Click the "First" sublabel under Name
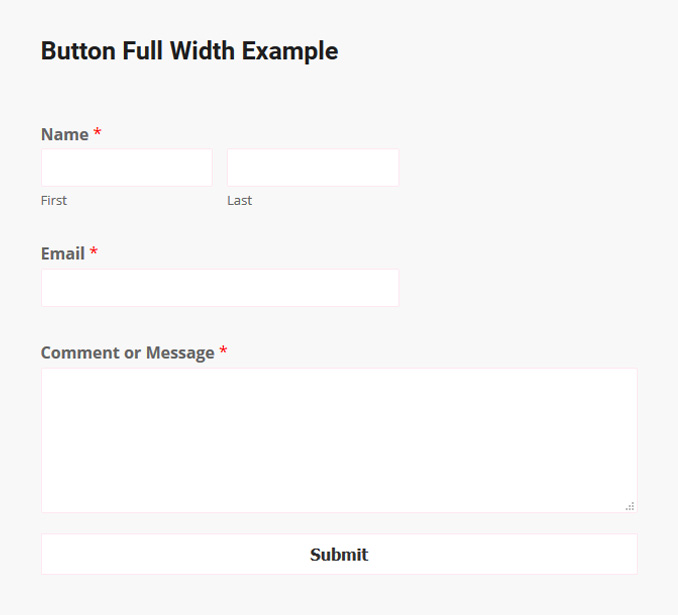The image size is (678, 615). coord(54,201)
